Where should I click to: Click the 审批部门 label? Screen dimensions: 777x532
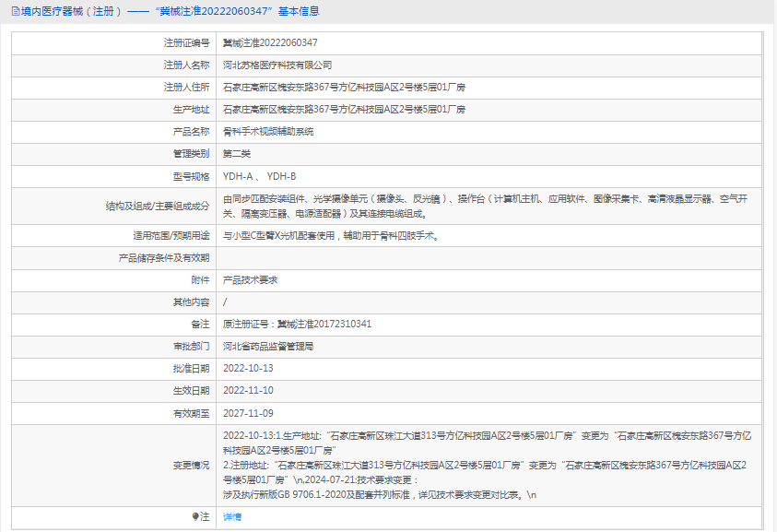191,347
